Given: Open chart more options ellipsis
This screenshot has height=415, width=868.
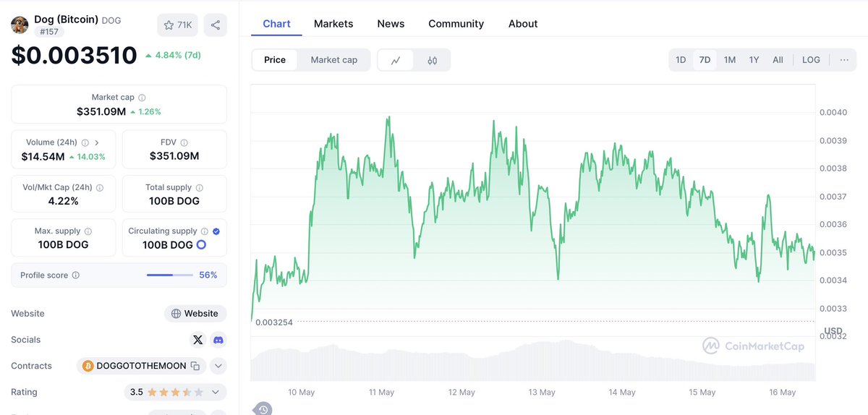Looking at the screenshot, I should click(844, 60).
